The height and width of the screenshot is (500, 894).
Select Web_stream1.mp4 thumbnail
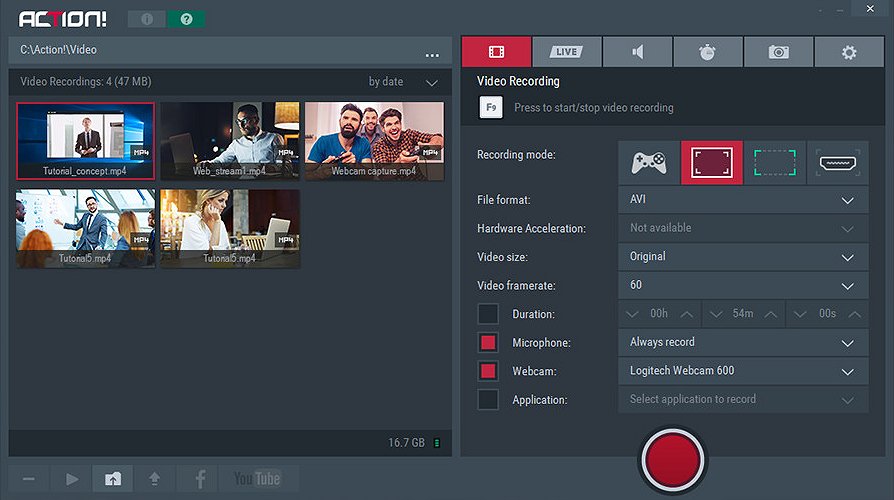tap(230, 141)
